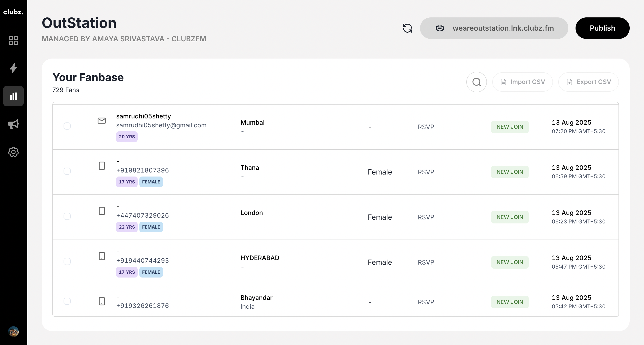Click the samrudhi05shetty fan name

click(x=143, y=116)
